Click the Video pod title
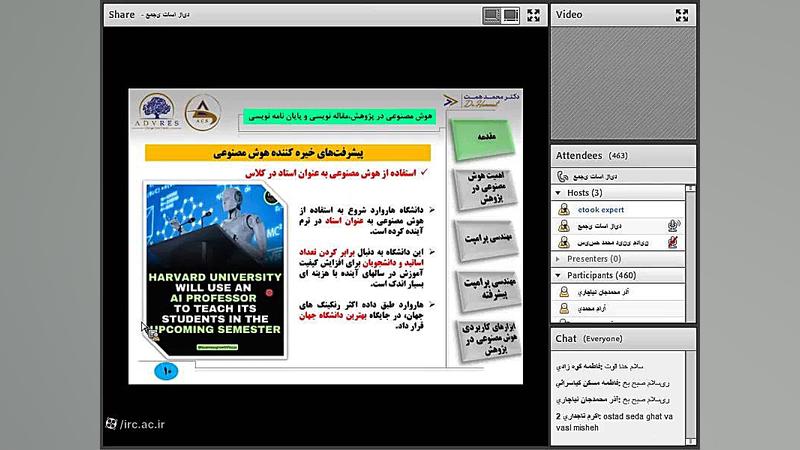The height and width of the screenshot is (450, 800). [x=569, y=15]
